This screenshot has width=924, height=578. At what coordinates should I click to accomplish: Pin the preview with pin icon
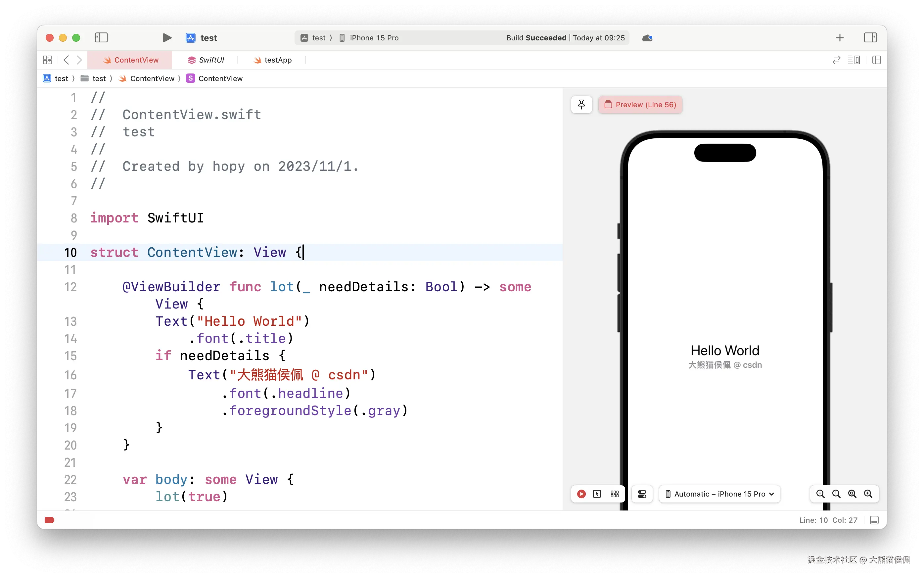pyautogui.click(x=581, y=104)
